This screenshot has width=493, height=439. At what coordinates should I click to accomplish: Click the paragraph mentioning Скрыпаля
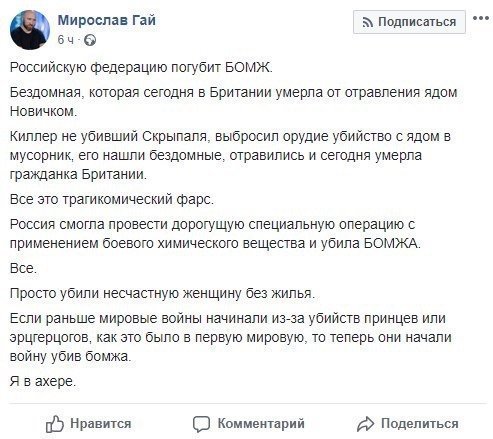[x=230, y=155]
